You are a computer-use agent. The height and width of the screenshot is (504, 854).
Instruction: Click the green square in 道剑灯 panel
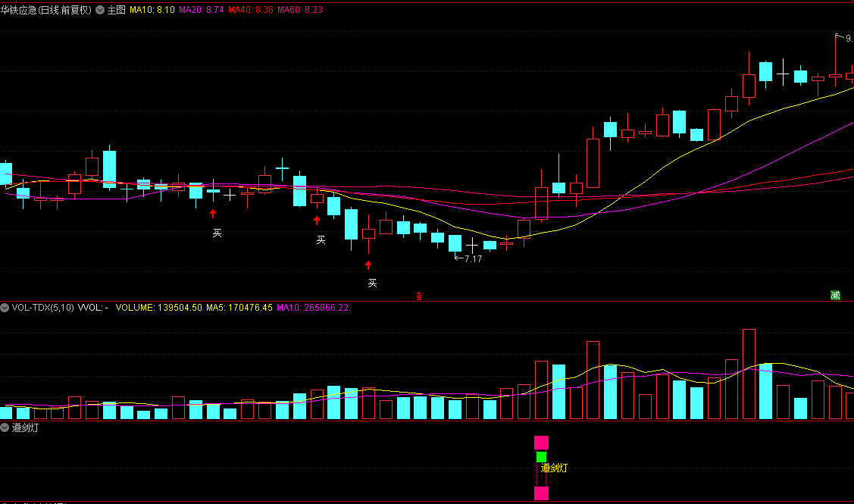541,456
